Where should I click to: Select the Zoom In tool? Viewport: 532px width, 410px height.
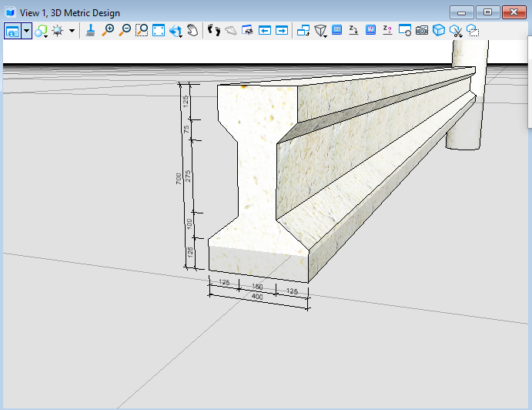[x=108, y=31]
